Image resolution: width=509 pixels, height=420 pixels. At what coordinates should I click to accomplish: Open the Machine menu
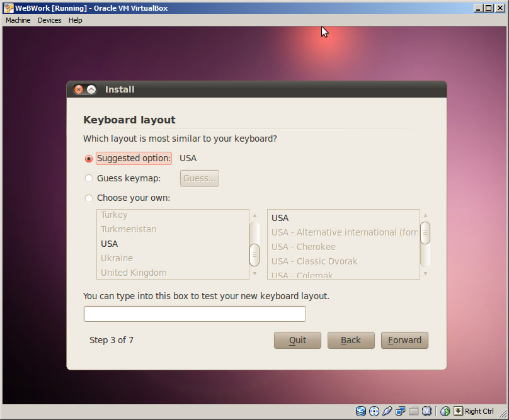(x=18, y=20)
